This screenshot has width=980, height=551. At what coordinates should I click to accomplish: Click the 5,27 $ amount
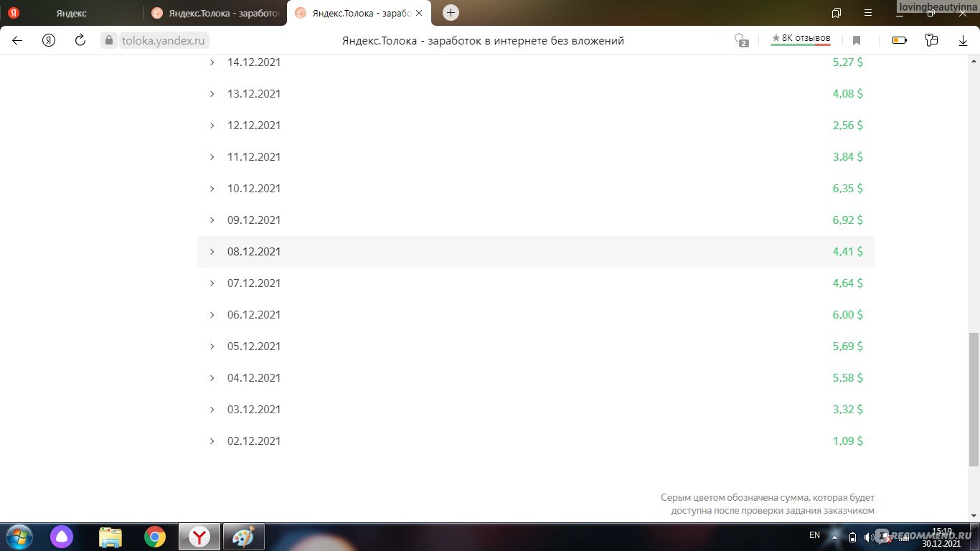click(847, 62)
